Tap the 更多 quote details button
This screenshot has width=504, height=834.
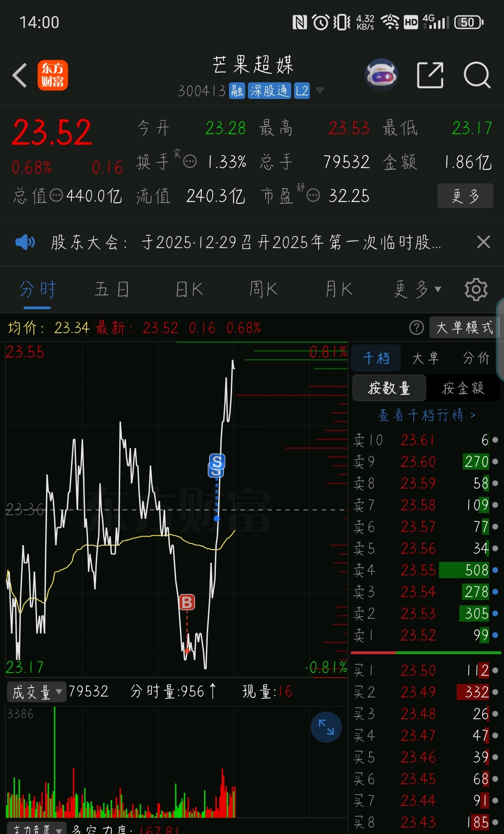(465, 196)
